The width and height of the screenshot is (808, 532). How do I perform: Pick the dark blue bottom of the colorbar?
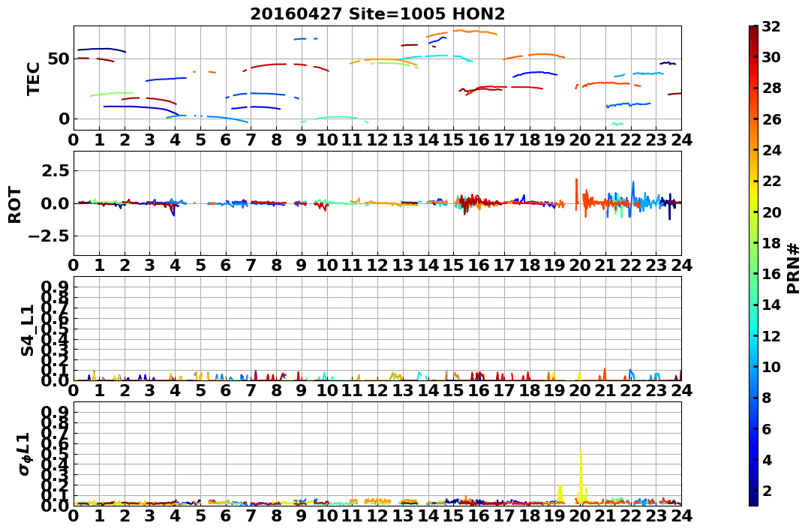click(753, 500)
